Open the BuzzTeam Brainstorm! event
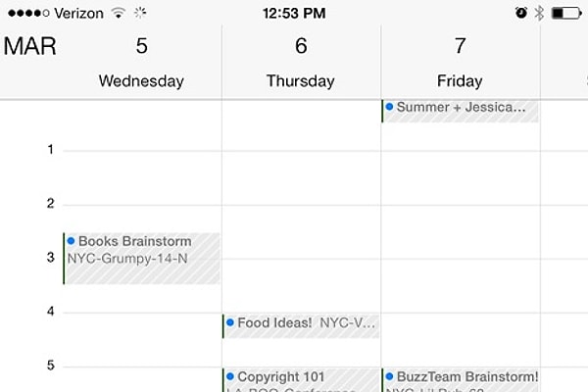The image size is (588, 392). tap(461, 380)
